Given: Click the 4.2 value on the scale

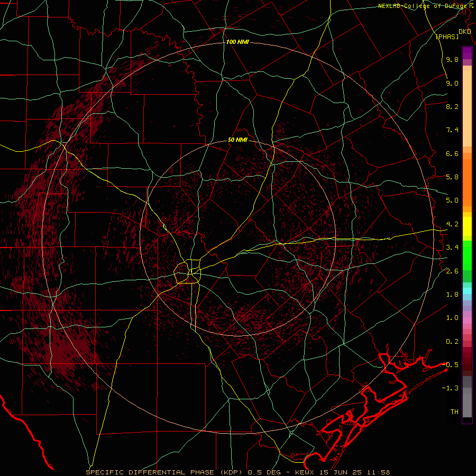Looking at the screenshot, I should pyautogui.click(x=452, y=224).
